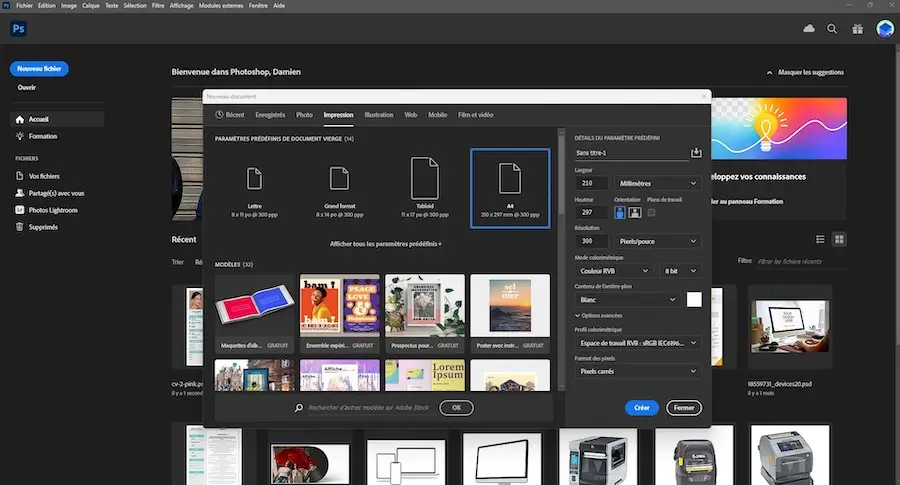
Task: Click the search magnifier icon in header
Action: click(x=832, y=29)
